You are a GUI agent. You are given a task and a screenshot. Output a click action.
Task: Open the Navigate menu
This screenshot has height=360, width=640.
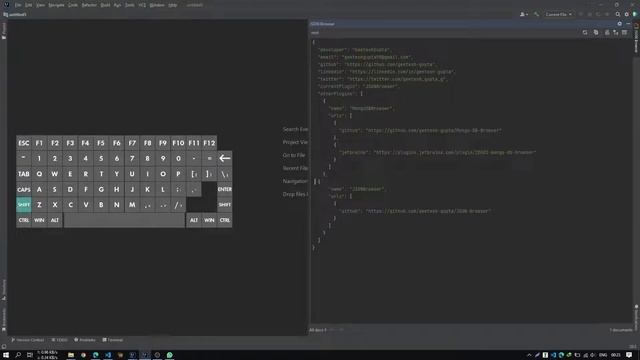pos(56,5)
